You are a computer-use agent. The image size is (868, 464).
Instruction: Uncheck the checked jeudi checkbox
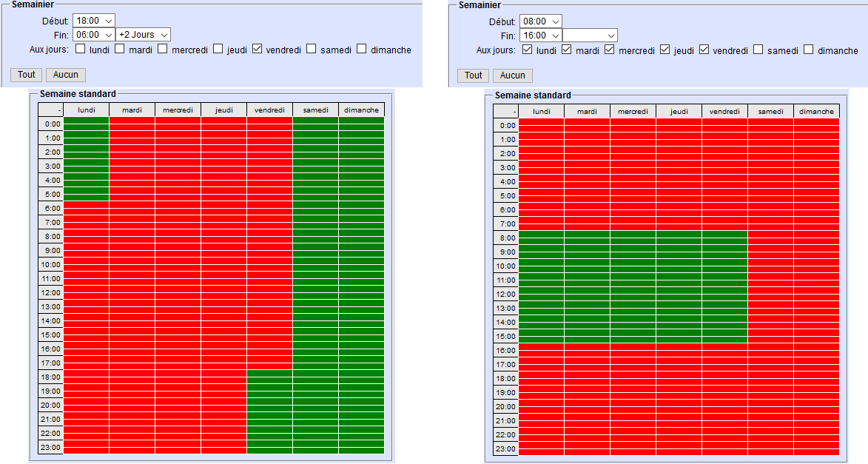665,50
